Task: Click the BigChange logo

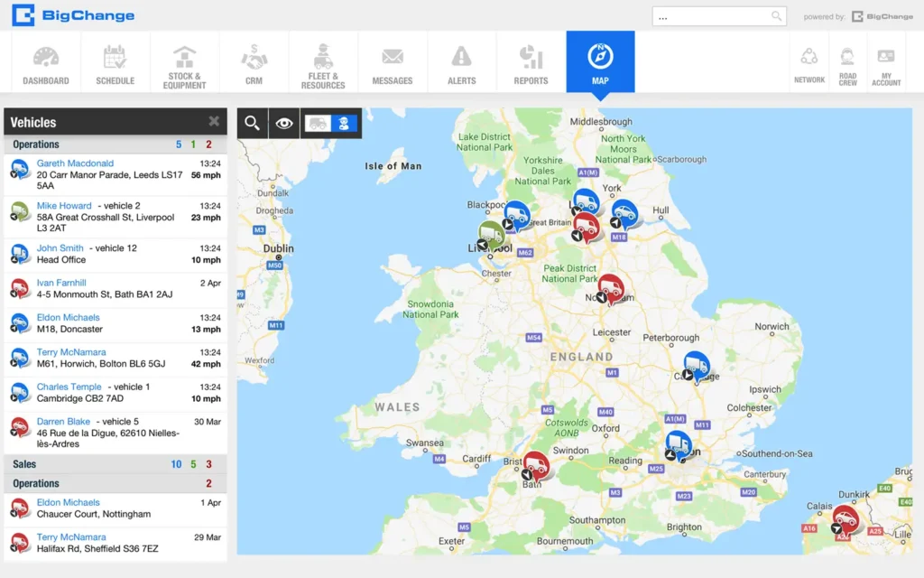Action: tap(73, 15)
